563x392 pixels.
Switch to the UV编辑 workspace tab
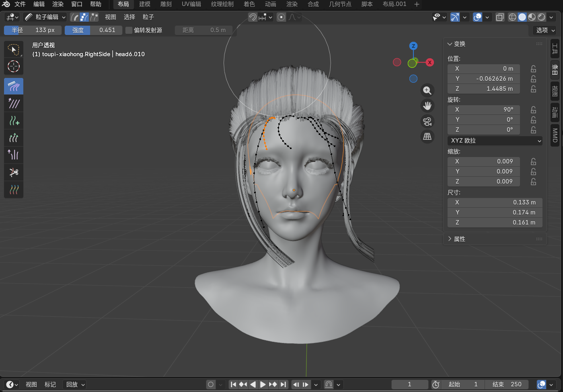tap(191, 4)
